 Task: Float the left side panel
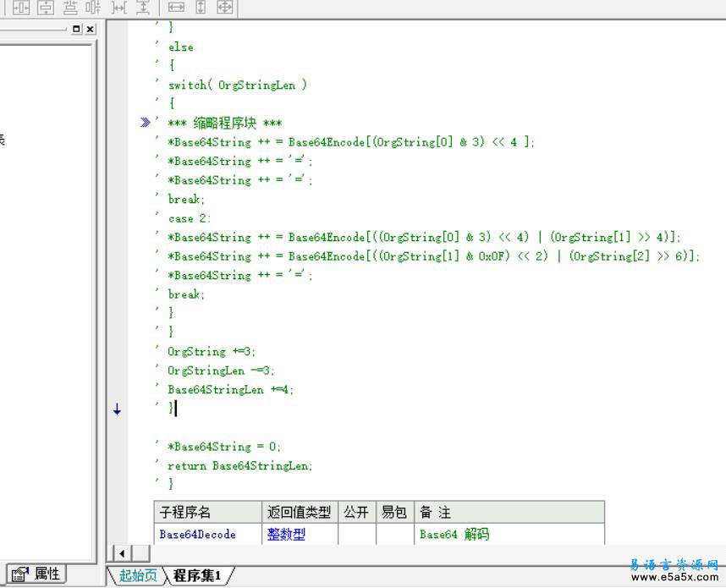[x=76, y=29]
